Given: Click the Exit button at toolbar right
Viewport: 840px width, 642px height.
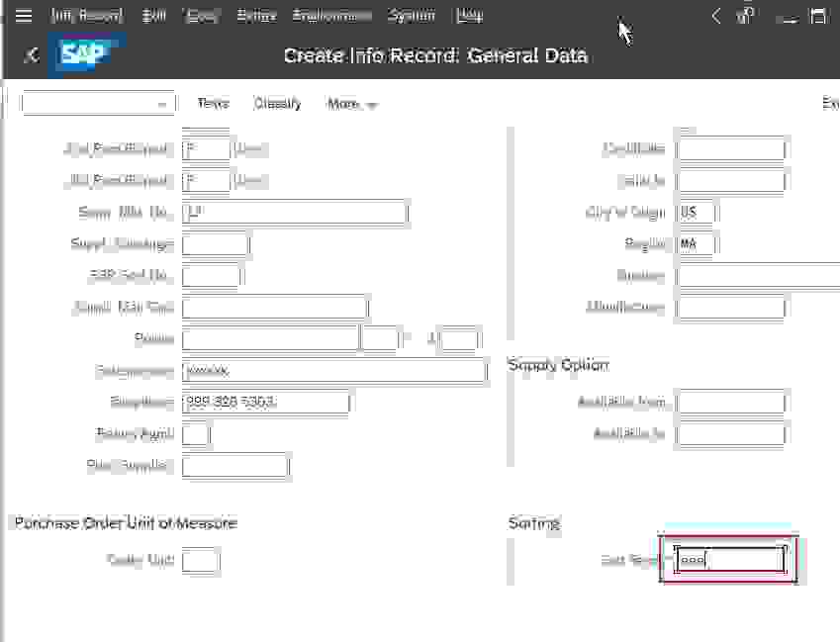Looking at the screenshot, I should (x=830, y=104).
